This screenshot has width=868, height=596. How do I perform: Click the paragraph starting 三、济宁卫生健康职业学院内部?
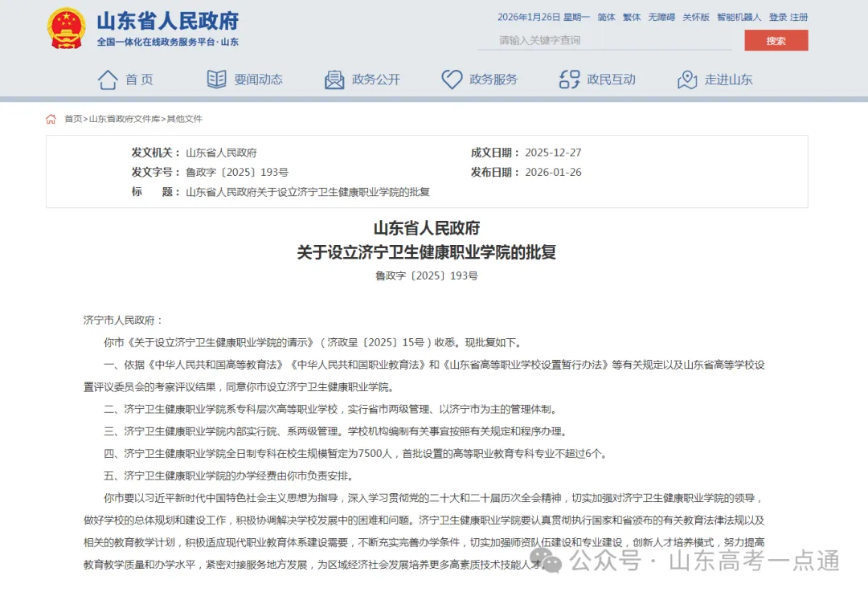pos(337,431)
